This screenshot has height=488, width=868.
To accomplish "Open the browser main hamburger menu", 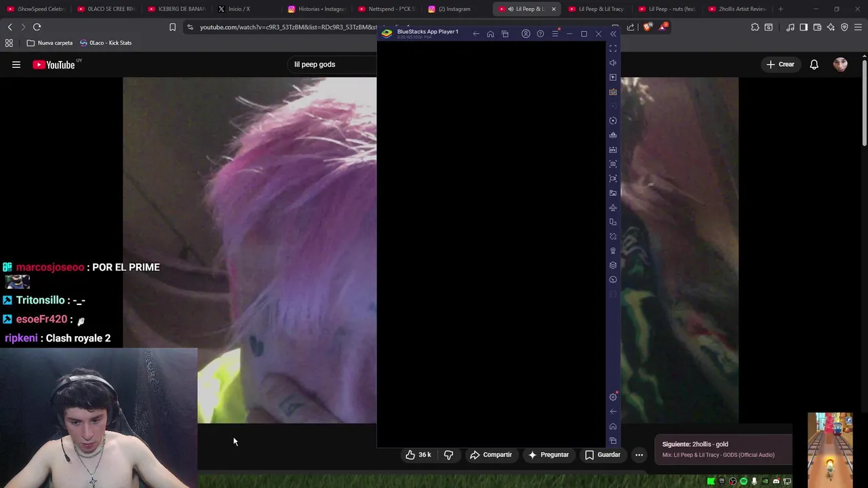I will click(858, 27).
